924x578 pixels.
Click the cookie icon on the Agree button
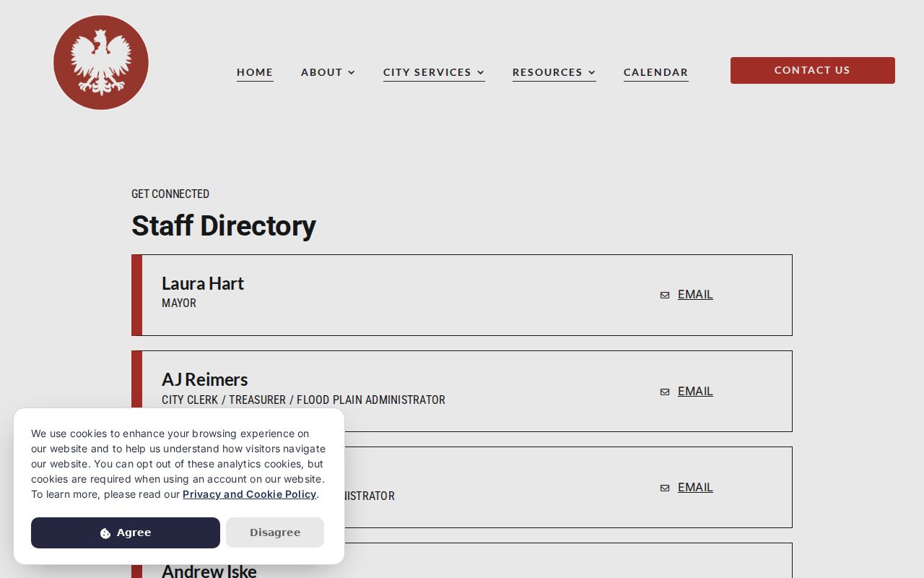pos(105,533)
